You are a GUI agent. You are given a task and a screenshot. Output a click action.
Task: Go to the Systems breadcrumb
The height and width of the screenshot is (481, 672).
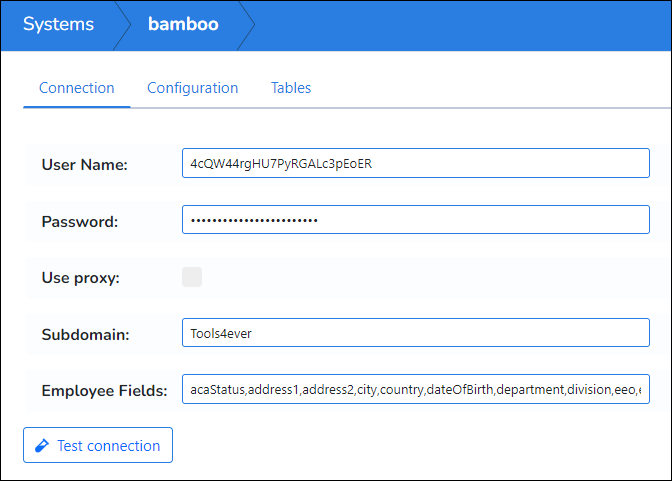58,24
